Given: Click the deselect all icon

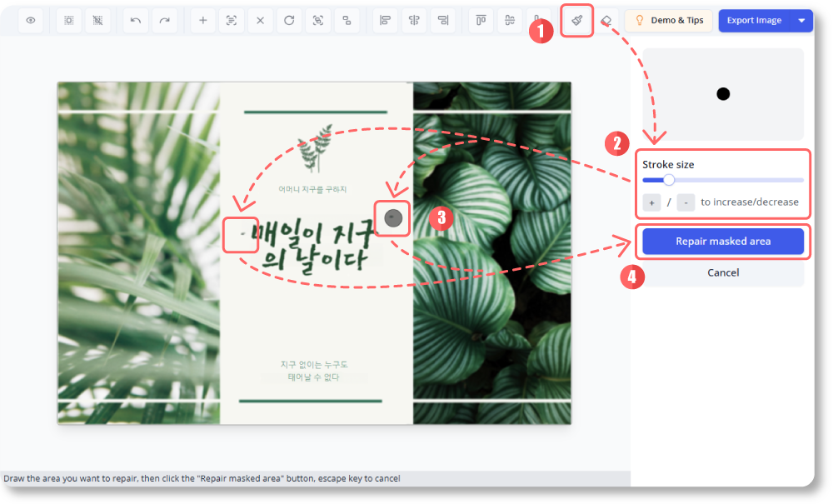Looking at the screenshot, I should (x=98, y=20).
